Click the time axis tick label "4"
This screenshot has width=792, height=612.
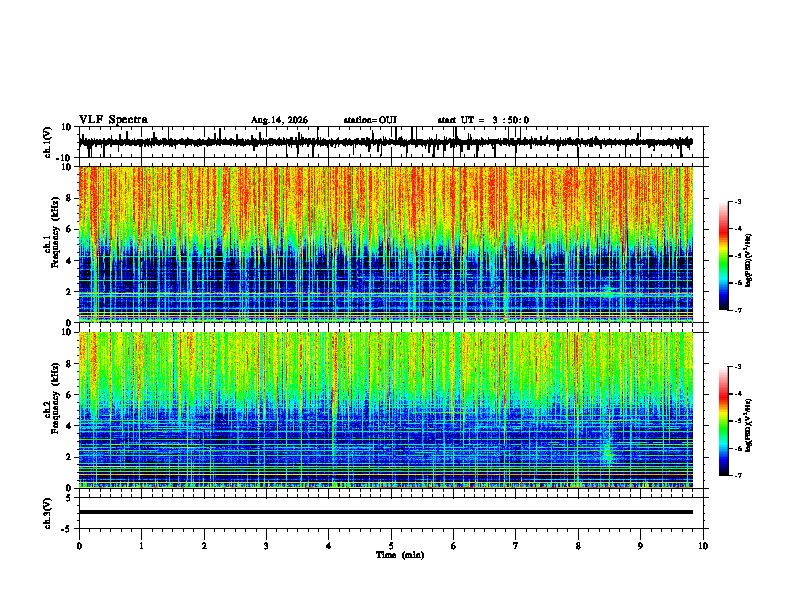pos(329,546)
